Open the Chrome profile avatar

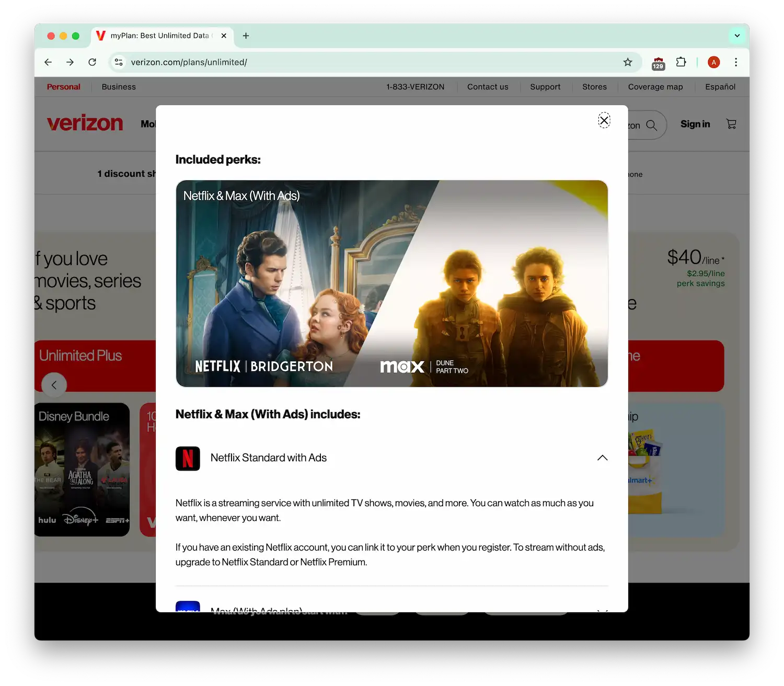(x=713, y=62)
